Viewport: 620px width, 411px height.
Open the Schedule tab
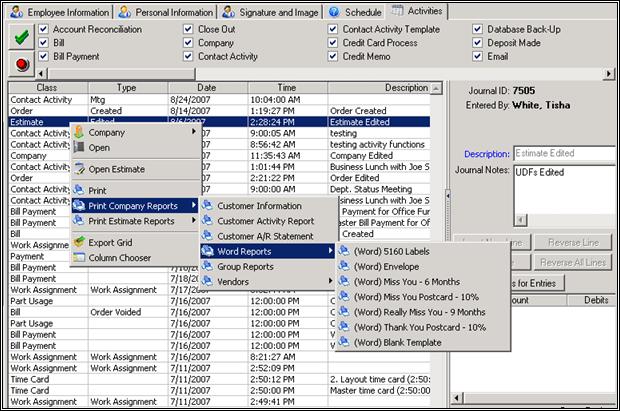click(355, 12)
